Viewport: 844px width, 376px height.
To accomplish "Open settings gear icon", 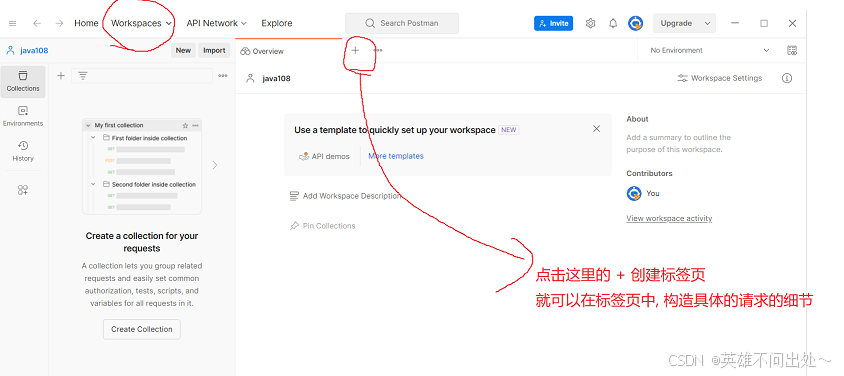I will (x=590, y=23).
